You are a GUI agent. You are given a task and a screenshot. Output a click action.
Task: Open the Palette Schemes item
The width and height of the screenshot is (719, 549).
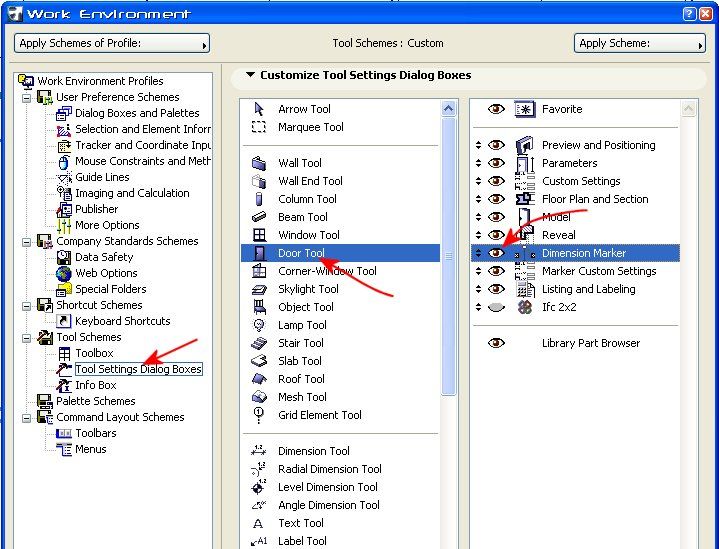(x=95, y=401)
